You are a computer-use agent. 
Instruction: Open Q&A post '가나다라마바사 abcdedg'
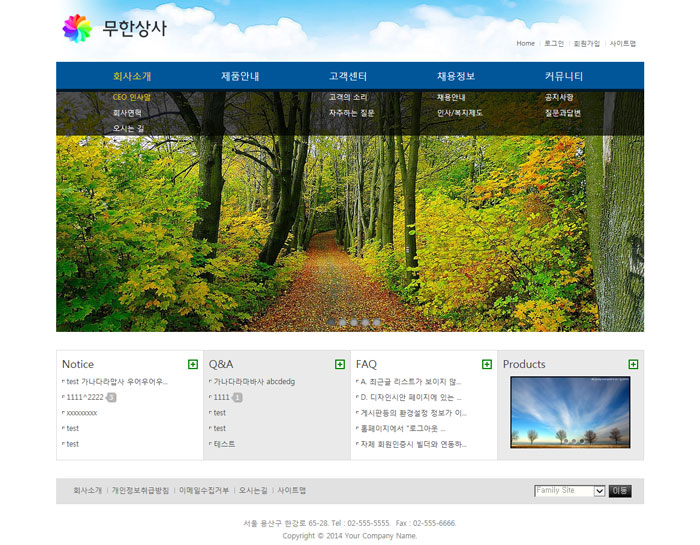[x=254, y=382]
